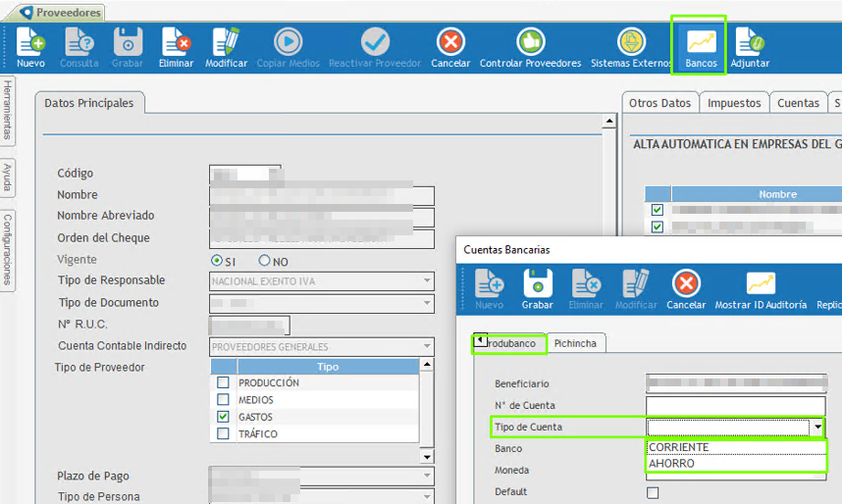Image resolution: width=842 pixels, height=504 pixels.
Task: Open the Configuraciones side panel
Action: coord(8,250)
